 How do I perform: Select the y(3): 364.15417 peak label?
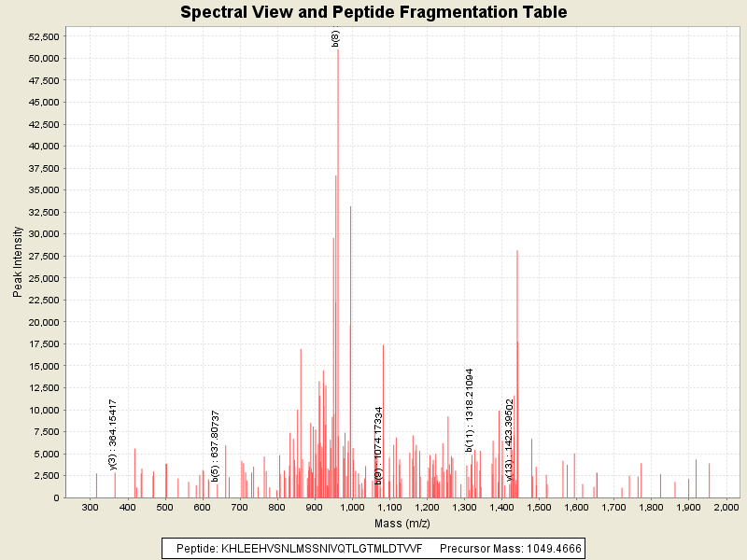point(114,434)
